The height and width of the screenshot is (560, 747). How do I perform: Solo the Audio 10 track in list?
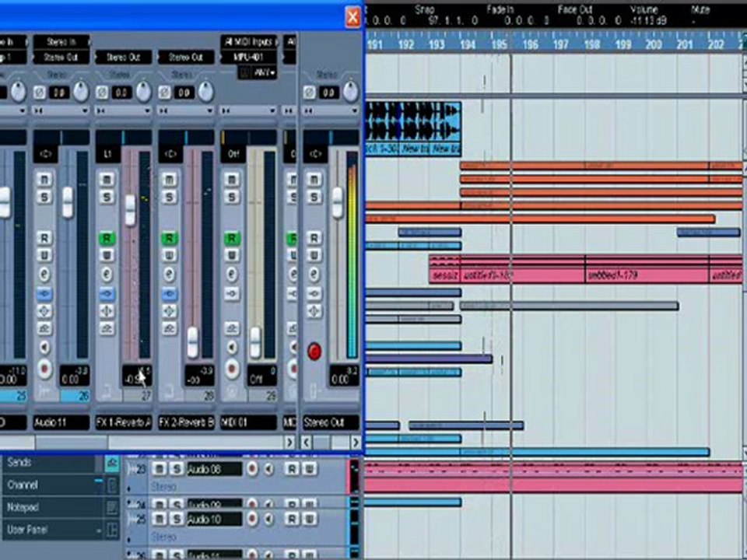click(x=177, y=519)
